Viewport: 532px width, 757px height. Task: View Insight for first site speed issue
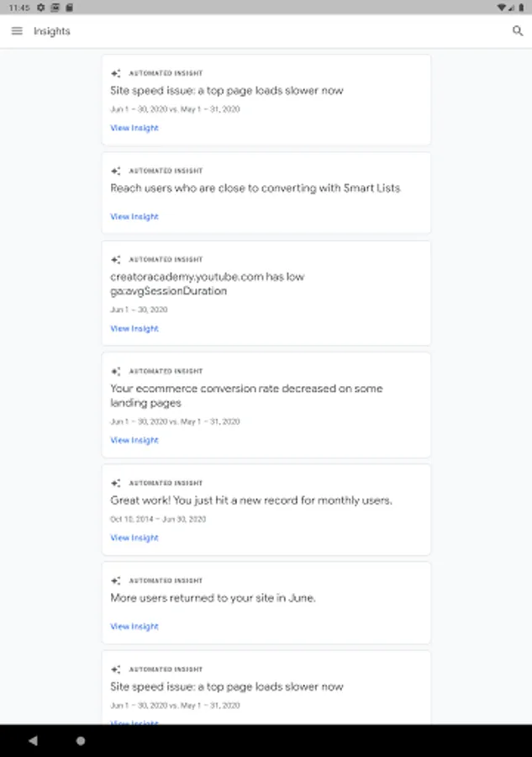pyautogui.click(x=134, y=128)
